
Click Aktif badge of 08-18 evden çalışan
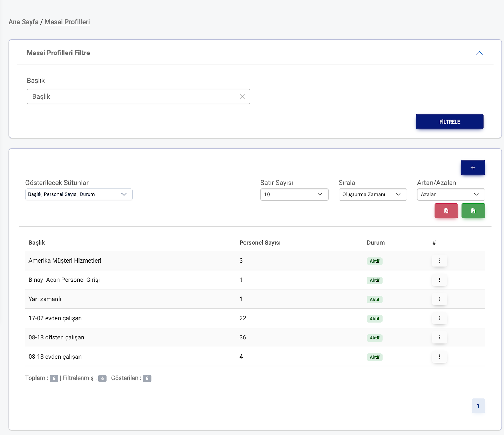click(374, 357)
